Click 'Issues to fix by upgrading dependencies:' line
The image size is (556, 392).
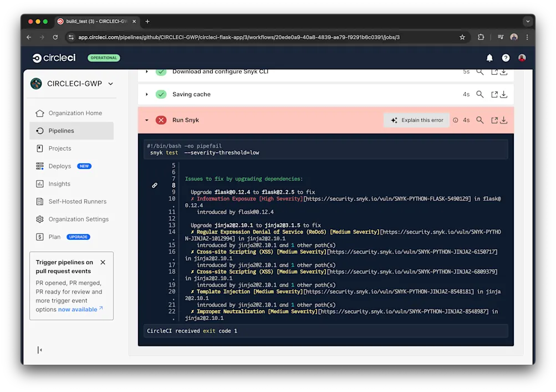243,179
